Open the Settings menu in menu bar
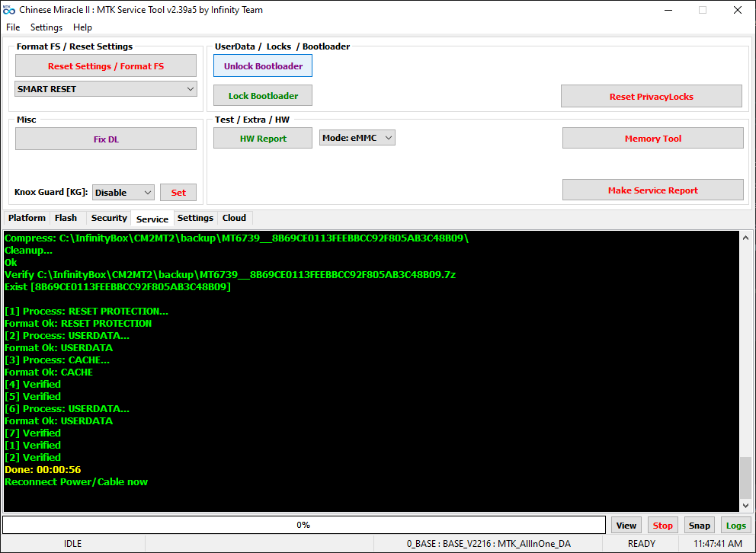Screen dimensions: 756x553 [46, 27]
